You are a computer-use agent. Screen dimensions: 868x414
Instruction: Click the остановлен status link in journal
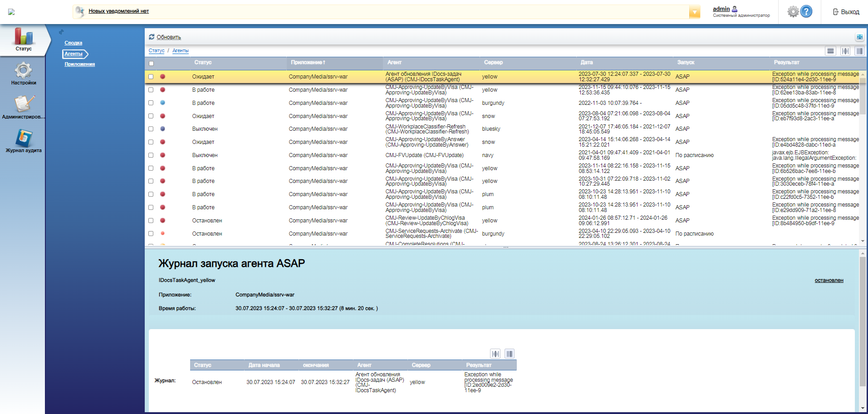(829, 281)
